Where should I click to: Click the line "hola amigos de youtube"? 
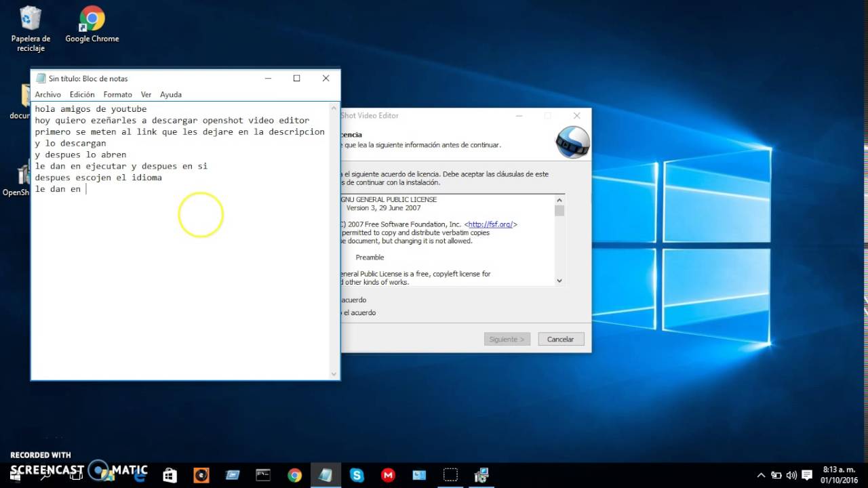[91, 108]
